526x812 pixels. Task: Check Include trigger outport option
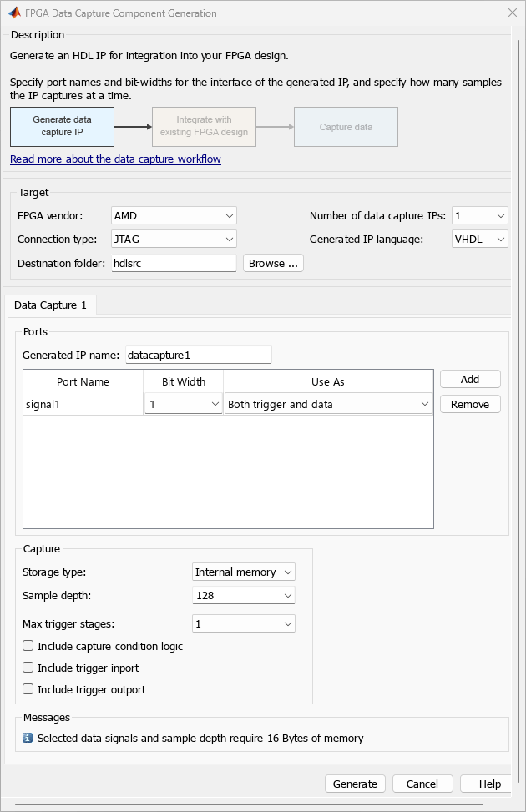coord(28,689)
